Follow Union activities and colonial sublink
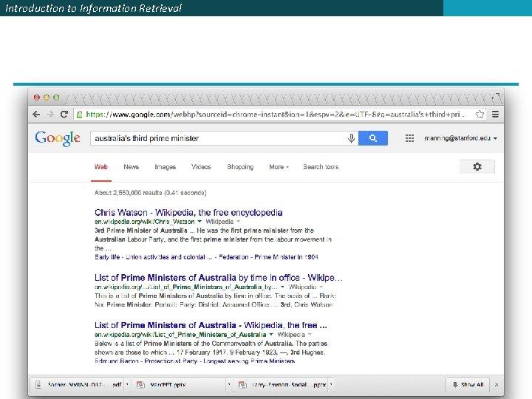 pyautogui.click(x=169, y=257)
